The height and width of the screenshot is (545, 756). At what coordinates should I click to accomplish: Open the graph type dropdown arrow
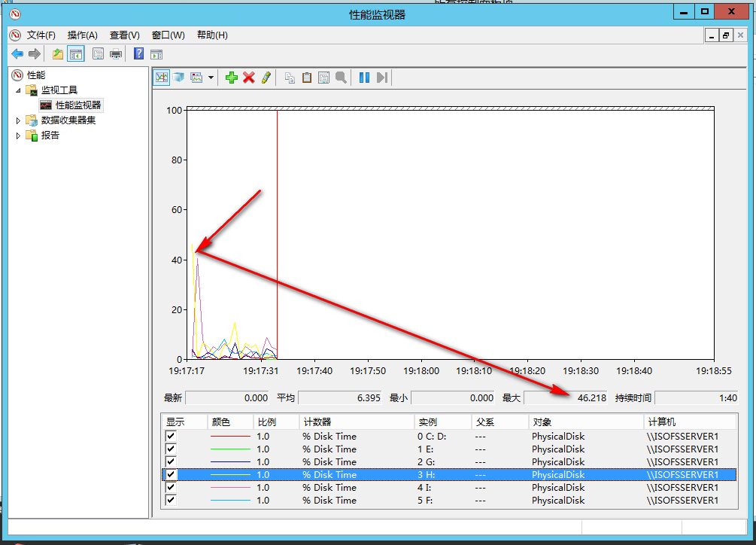point(211,78)
